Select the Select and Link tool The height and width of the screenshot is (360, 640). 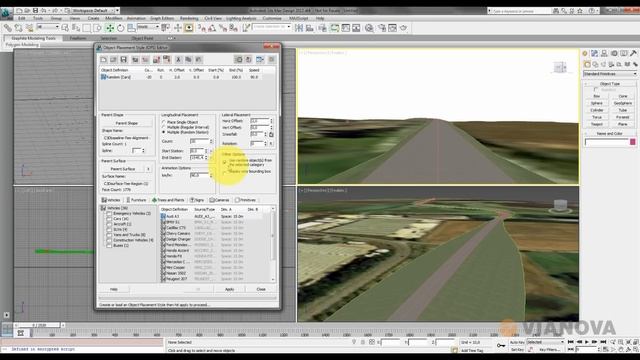[8, 28]
